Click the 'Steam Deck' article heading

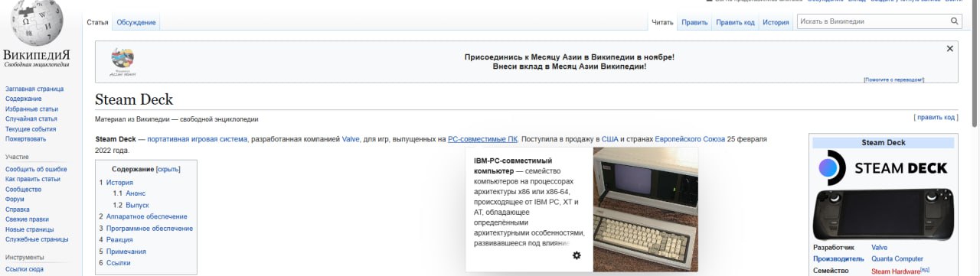pyautogui.click(x=134, y=99)
